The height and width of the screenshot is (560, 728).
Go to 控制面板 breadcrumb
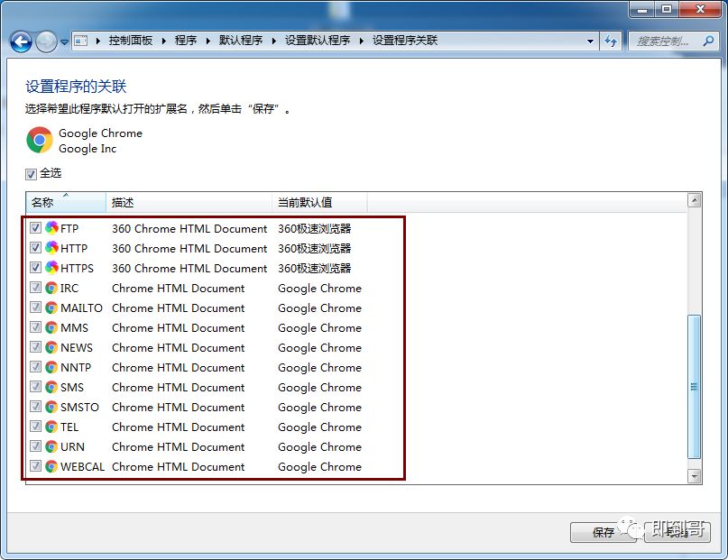click(131, 41)
